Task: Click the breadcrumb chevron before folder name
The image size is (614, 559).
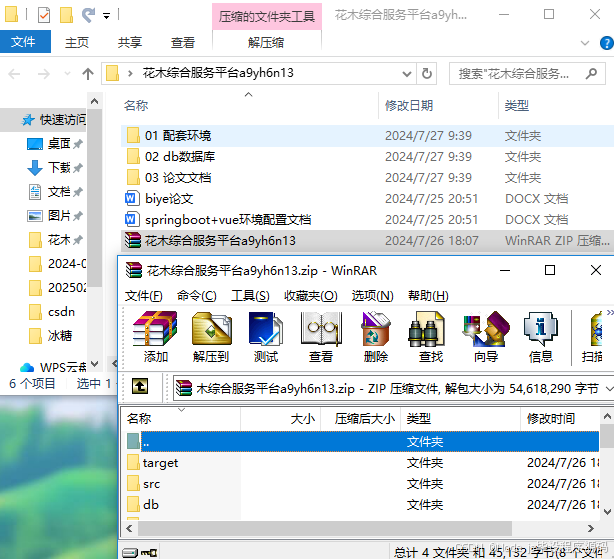Action: 130,74
